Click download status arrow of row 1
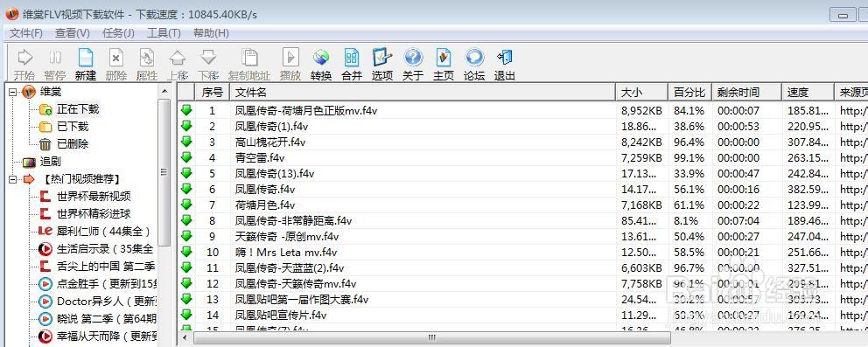868x347 pixels. [x=186, y=110]
